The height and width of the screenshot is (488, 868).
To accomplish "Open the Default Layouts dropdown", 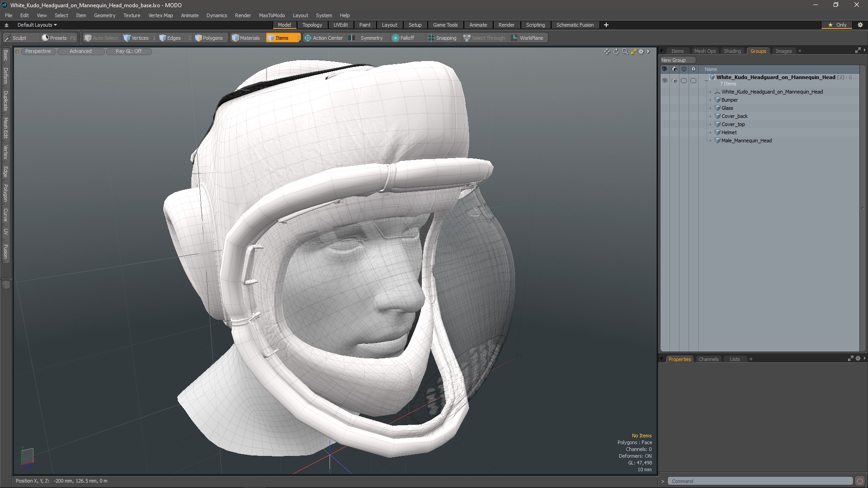I will coord(37,25).
